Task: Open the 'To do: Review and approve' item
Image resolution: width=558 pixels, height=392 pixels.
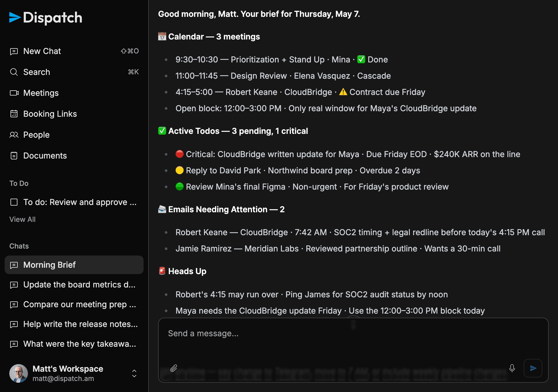Action: (x=80, y=202)
